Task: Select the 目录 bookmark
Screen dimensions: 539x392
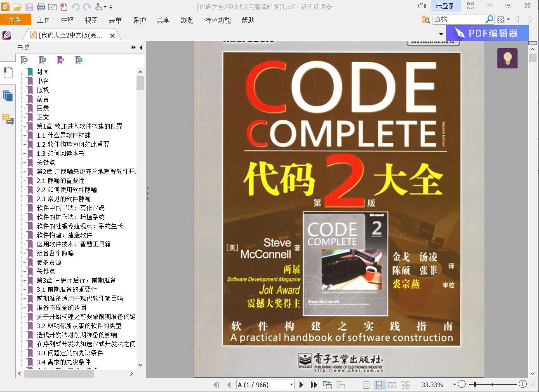Action: [x=43, y=108]
